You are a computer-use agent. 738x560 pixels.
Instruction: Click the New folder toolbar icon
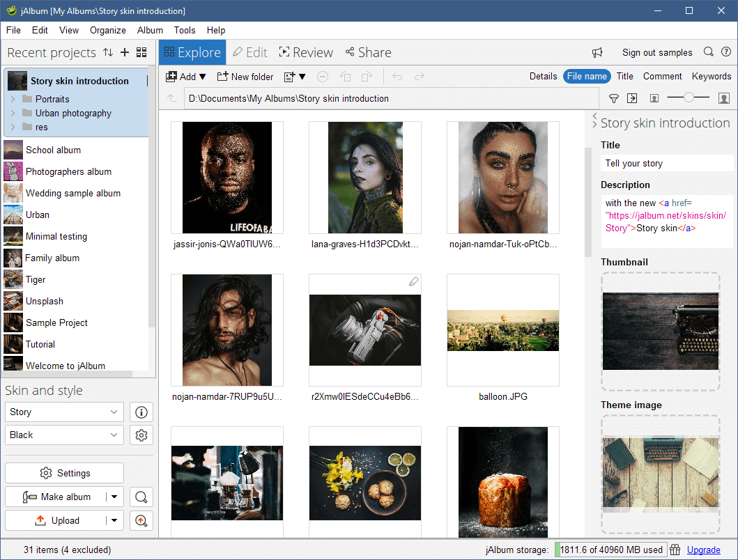(x=245, y=77)
